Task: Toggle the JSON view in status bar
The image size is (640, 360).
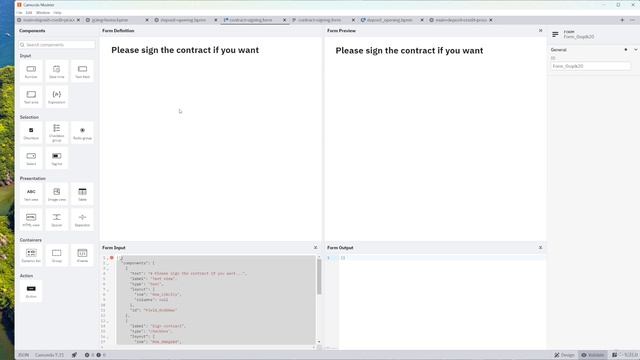Action: tap(24, 355)
